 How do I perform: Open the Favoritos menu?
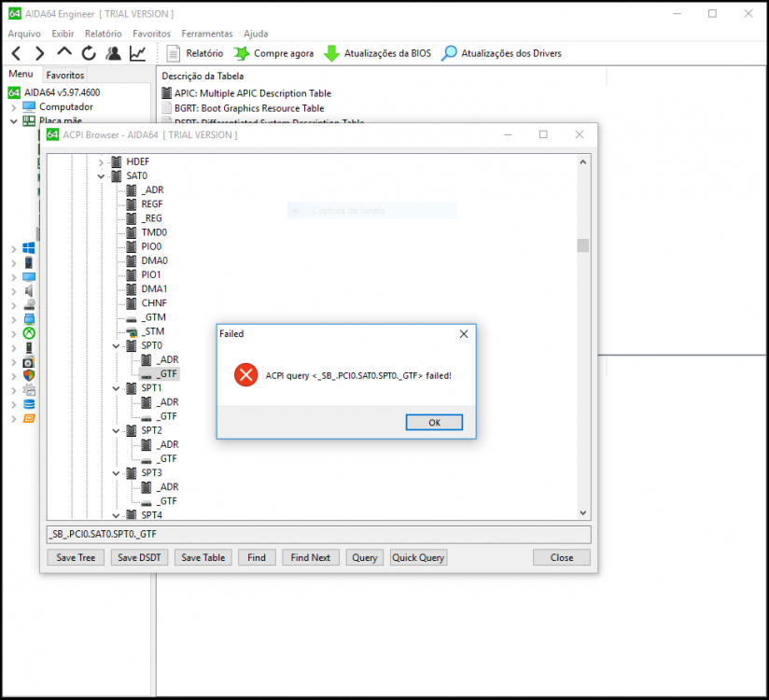[151, 34]
